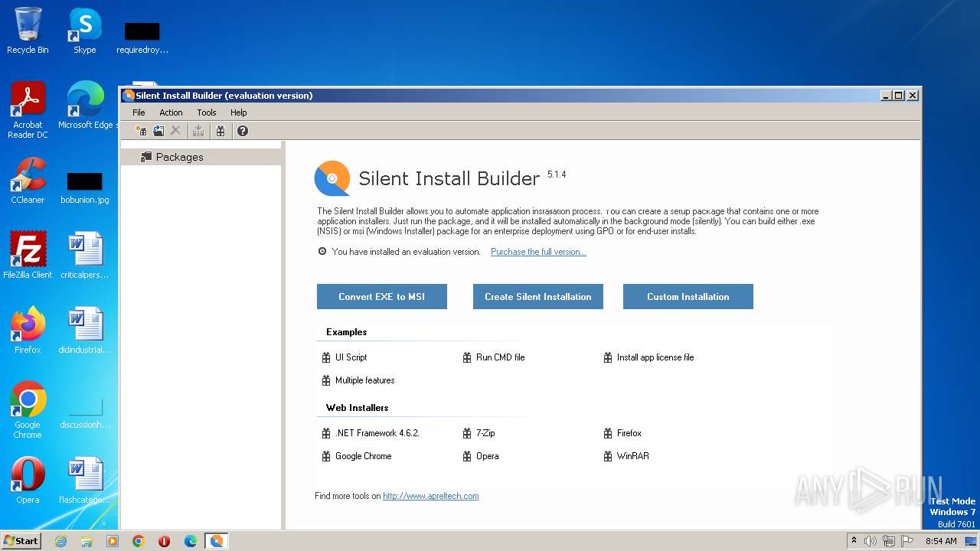
Task: Click the network tray icon
Action: 889,541
